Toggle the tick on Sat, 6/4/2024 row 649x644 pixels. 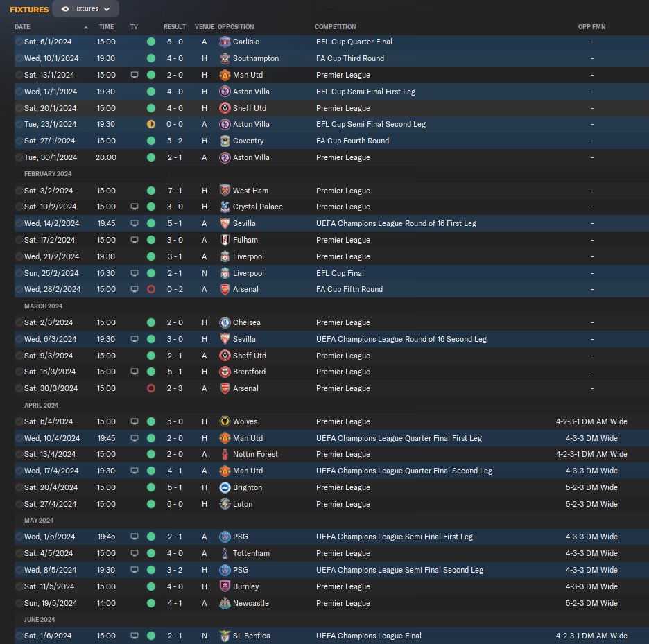[x=19, y=421]
